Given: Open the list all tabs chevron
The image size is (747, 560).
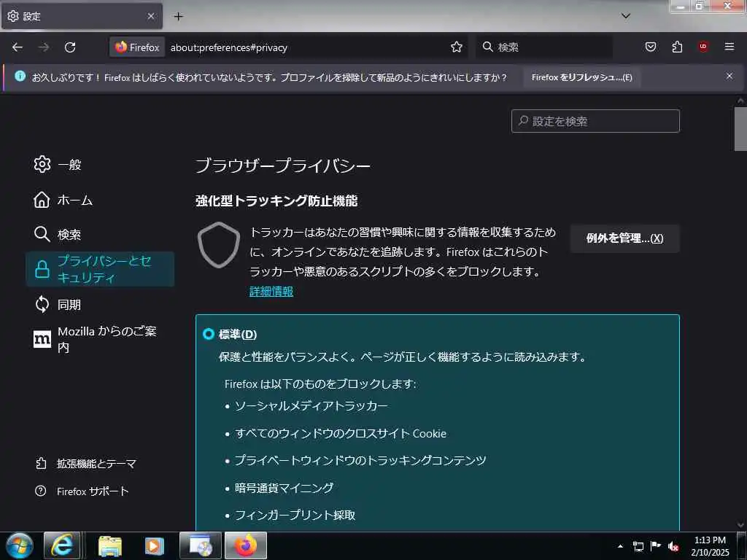Looking at the screenshot, I should pos(626,16).
